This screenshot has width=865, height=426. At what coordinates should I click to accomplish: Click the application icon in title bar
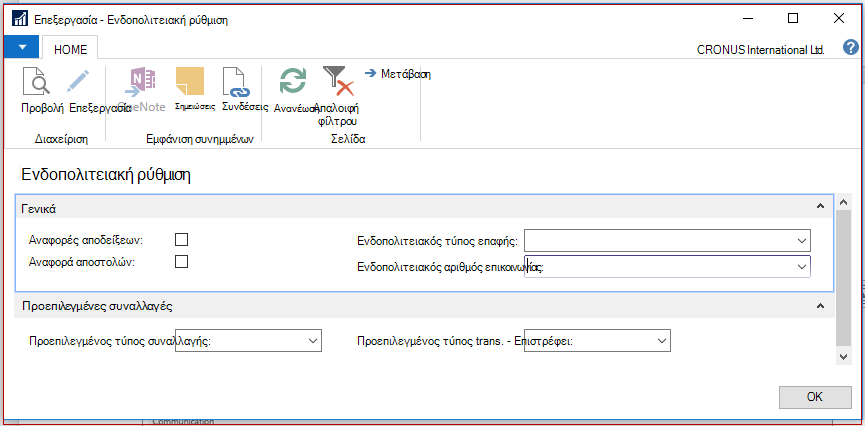[x=19, y=19]
